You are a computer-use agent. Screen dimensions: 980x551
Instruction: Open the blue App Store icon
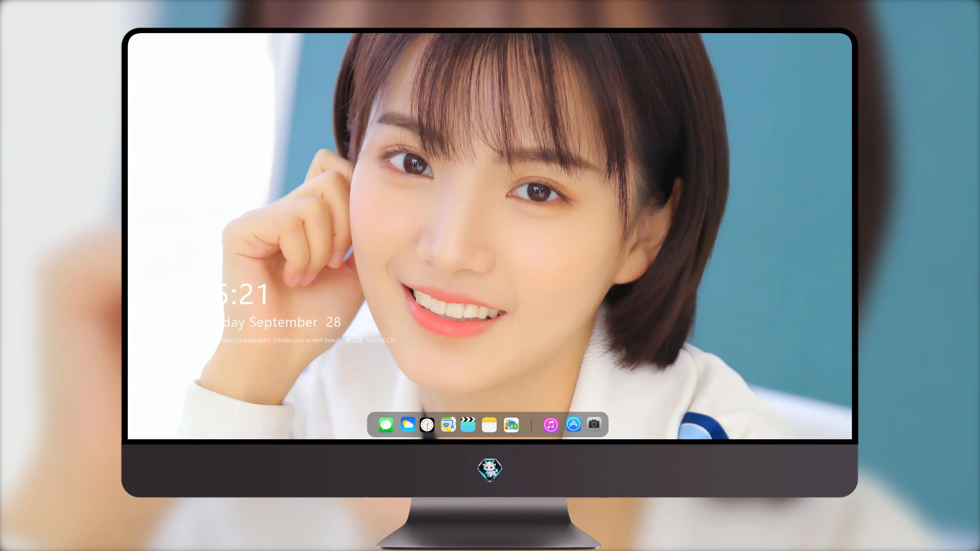pyautogui.click(x=573, y=424)
